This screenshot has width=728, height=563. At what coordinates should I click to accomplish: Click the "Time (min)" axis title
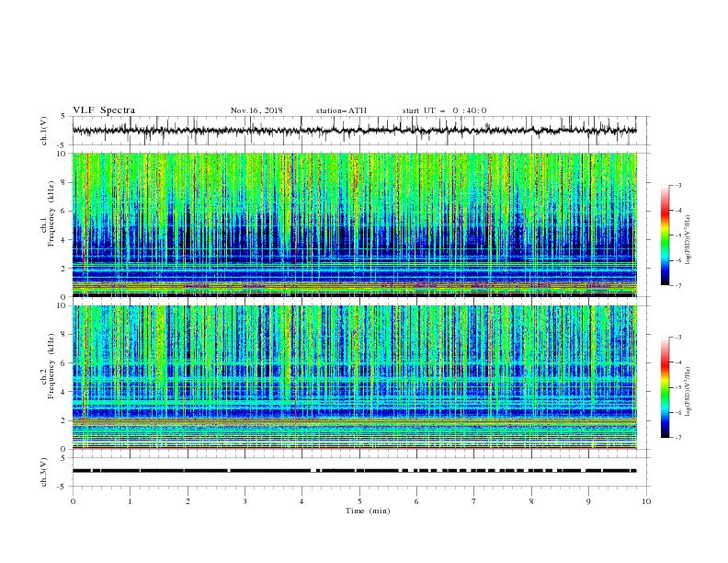[368, 511]
